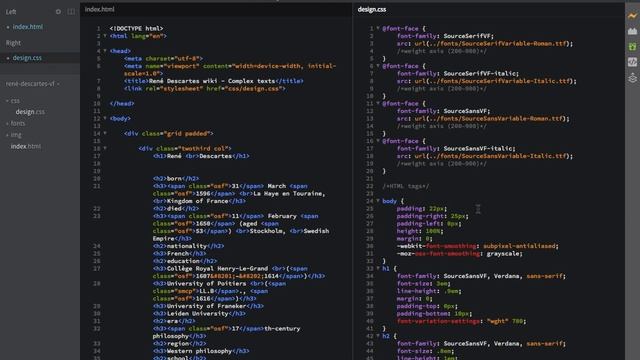Fold the first @font-face rule at line 1
This screenshot has height=360, width=640.
point(378,29)
